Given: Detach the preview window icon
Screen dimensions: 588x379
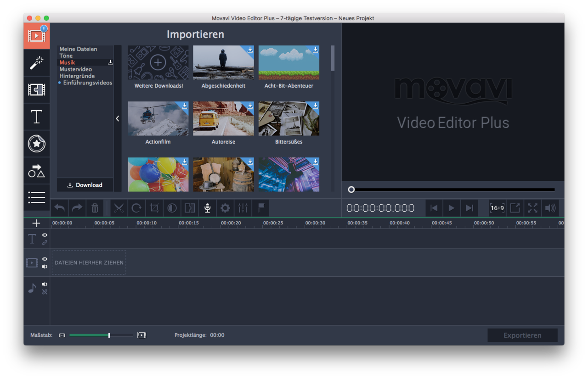Looking at the screenshot, I should [x=515, y=208].
